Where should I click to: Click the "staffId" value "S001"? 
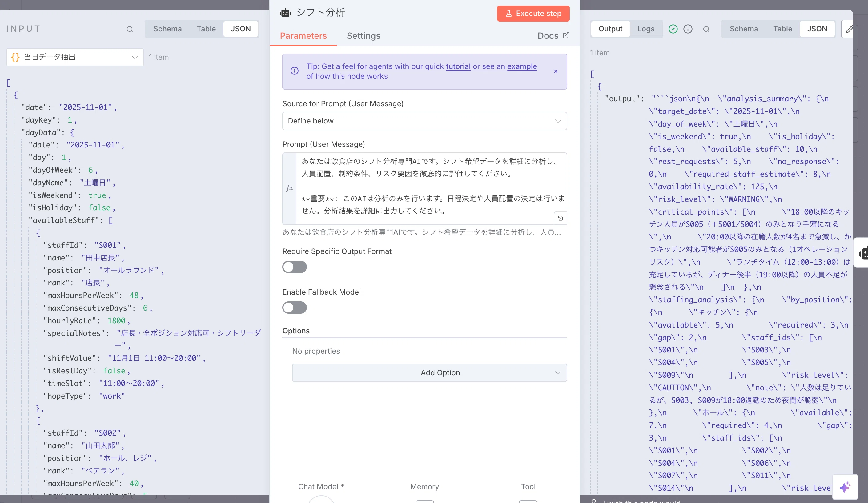pos(108,245)
